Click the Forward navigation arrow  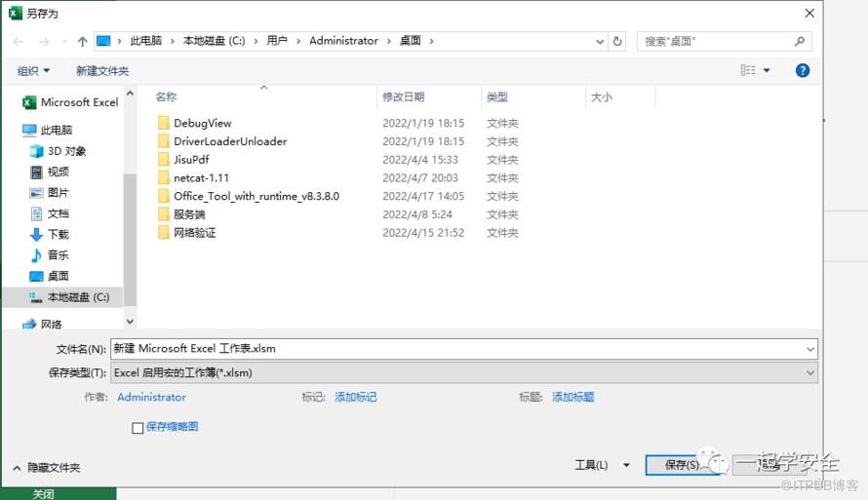(x=44, y=42)
